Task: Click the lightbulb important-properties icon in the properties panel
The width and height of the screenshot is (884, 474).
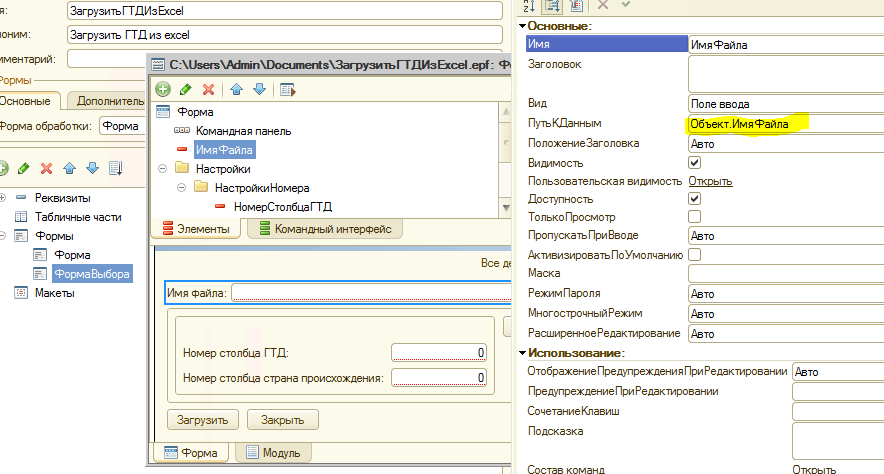Action: [x=577, y=5]
